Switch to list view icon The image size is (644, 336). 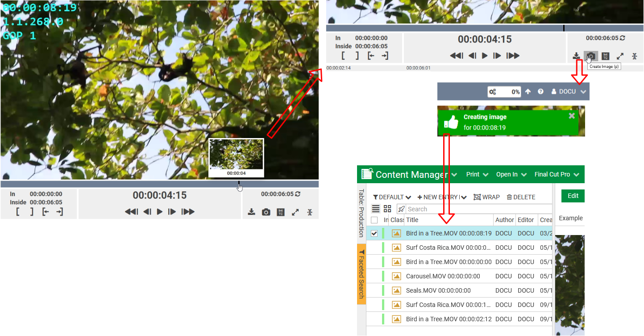[x=376, y=209]
